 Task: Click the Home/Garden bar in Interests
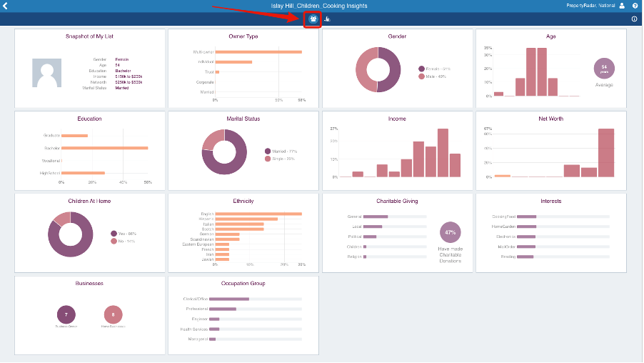click(526, 227)
